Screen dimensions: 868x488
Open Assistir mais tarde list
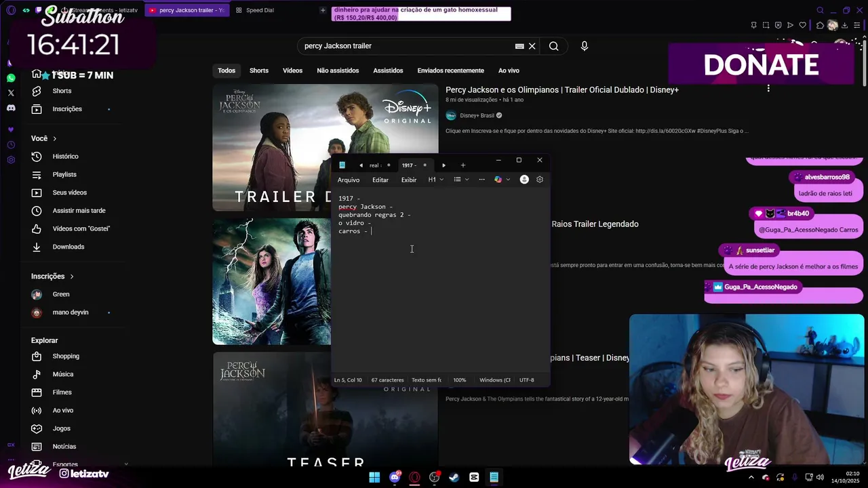tap(79, 211)
